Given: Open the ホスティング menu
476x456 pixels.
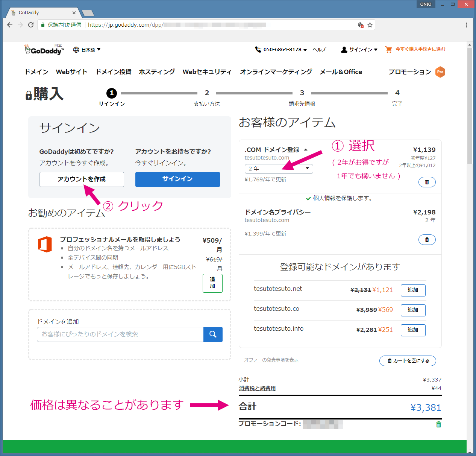Looking at the screenshot, I should pos(157,72).
